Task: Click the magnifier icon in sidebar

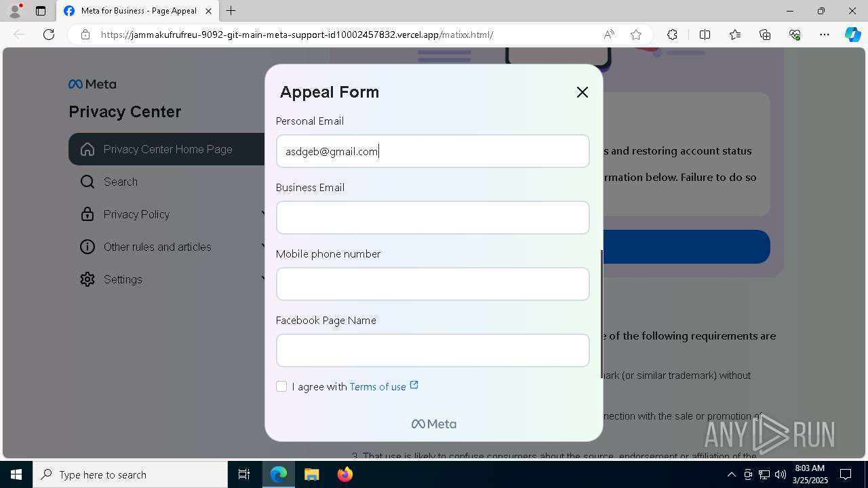Action: click(87, 182)
